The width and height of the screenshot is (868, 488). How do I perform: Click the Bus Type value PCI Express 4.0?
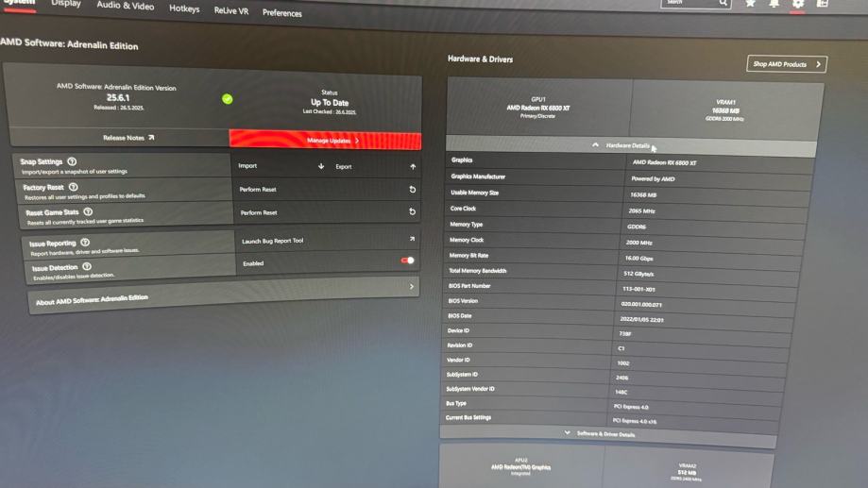(x=631, y=407)
